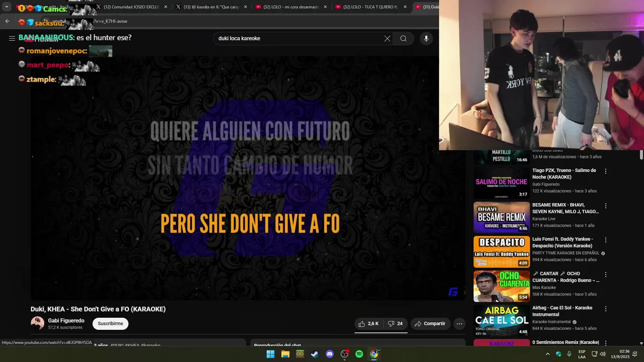This screenshot has width=644, height=362.
Task: Open File Explorer from the taskbar
Action: 285,354
